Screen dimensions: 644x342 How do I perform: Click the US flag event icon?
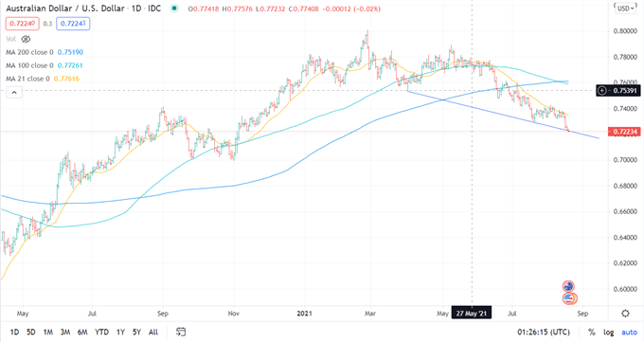pyautogui.click(x=569, y=298)
